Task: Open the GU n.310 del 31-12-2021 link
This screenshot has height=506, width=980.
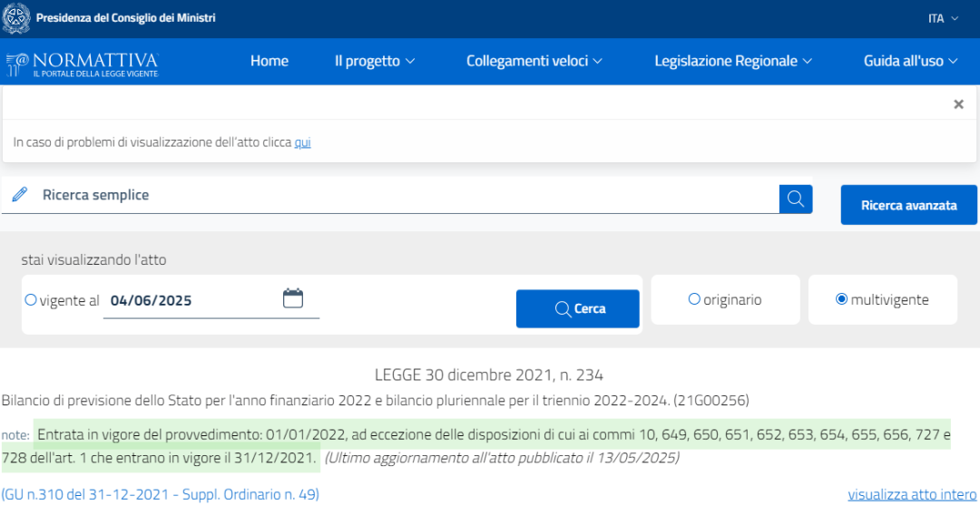Action: pos(160,495)
